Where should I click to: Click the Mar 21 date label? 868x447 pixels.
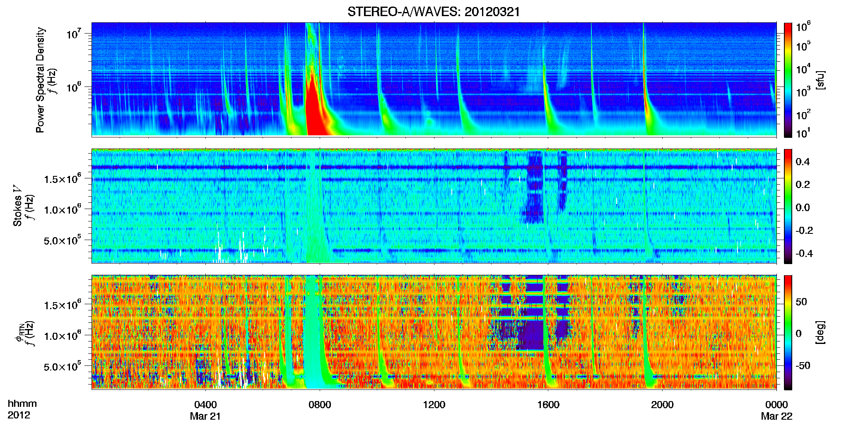[205, 416]
